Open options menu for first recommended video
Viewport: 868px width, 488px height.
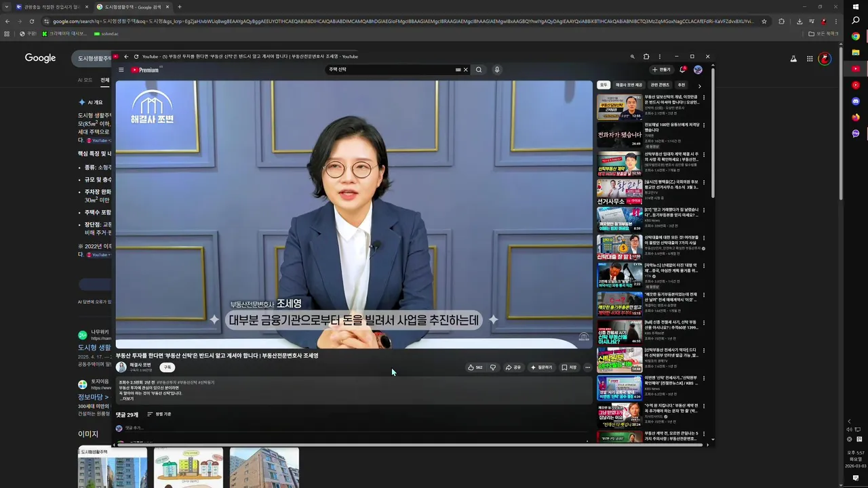(703, 98)
